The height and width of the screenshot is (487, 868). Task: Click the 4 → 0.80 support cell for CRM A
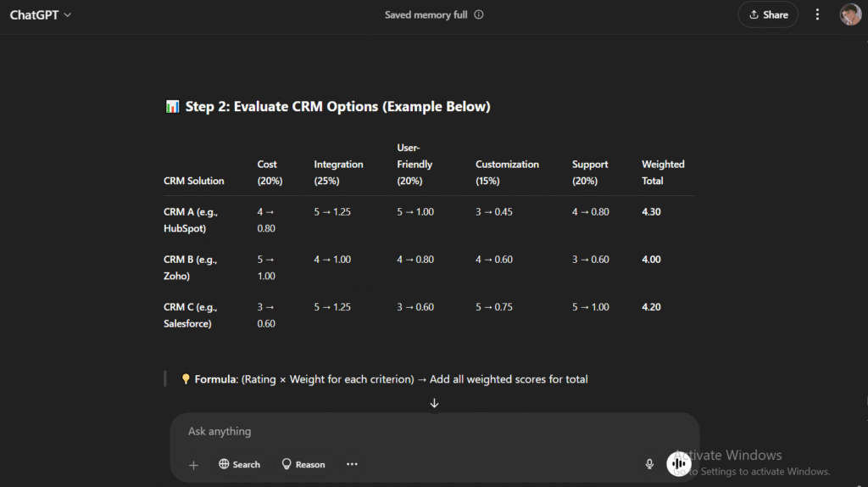click(x=590, y=211)
